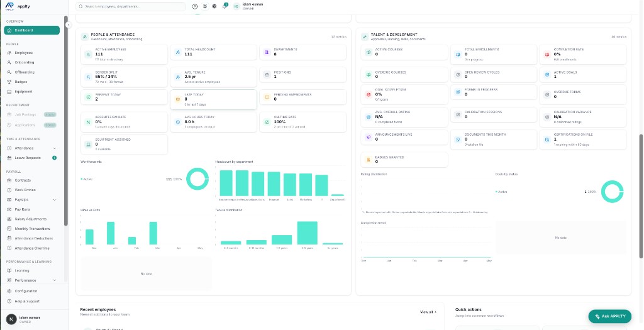Click the View all link for recent employees
644x330 pixels.
tap(428, 312)
